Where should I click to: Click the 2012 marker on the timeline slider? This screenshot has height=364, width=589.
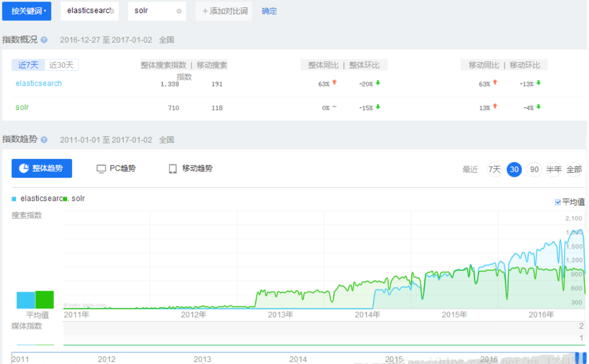(x=107, y=359)
